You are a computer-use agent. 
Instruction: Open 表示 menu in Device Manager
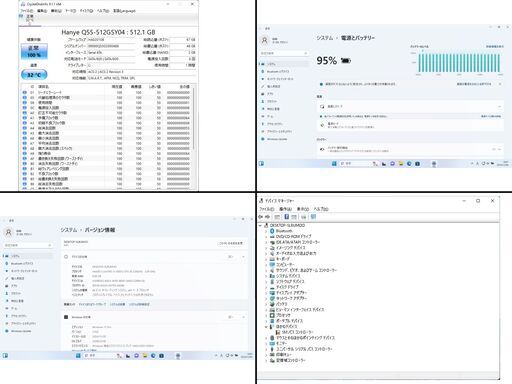[x=303, y=209]
